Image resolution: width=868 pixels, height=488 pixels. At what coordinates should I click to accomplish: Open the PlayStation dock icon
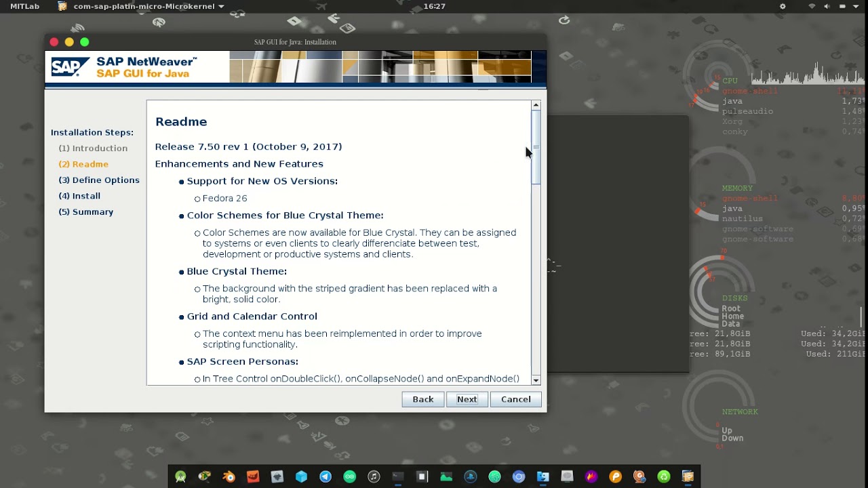(x=470, y=476)
